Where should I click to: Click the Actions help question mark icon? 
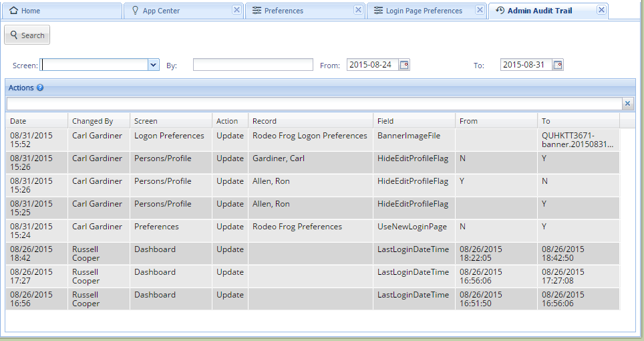40,88
